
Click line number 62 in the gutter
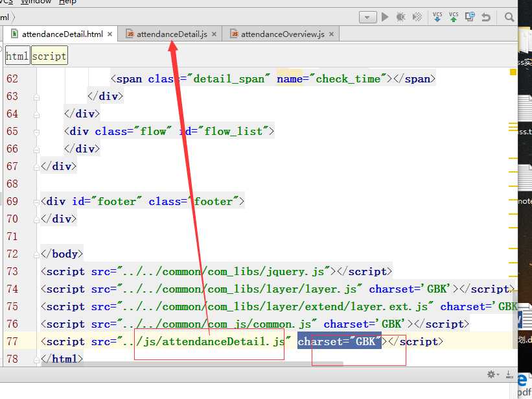[x=12, y=79]
